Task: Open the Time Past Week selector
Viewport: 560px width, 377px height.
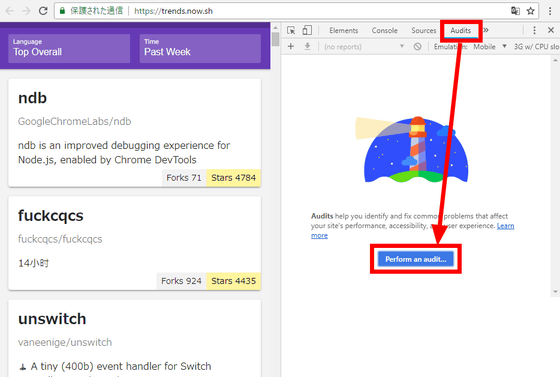Action: click(x=200, y=48)
